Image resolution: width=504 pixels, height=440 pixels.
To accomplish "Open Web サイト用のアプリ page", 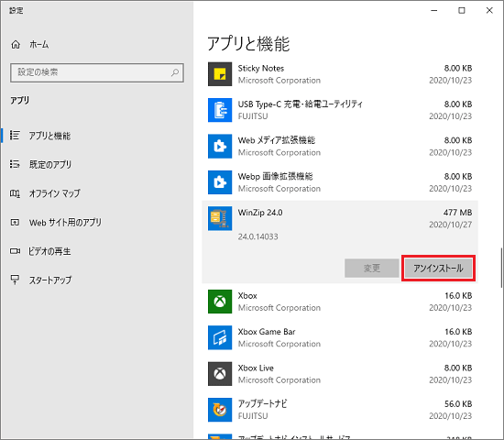I will (65, 222).
